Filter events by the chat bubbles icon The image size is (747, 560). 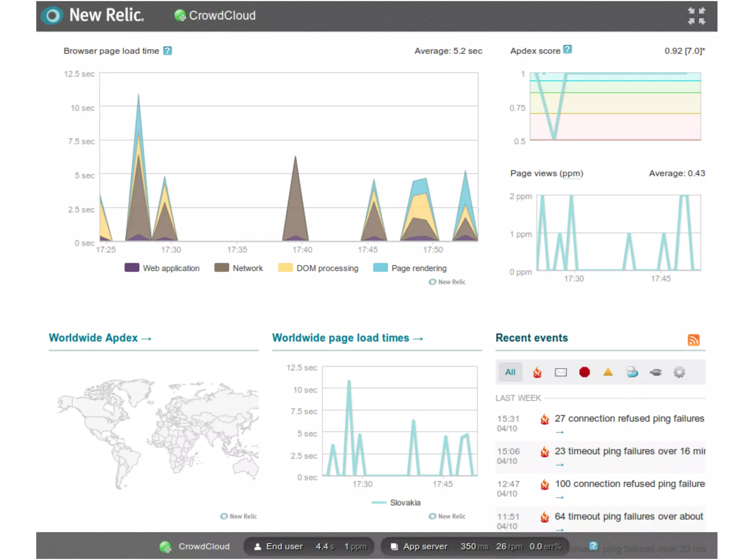pos(632,372)
